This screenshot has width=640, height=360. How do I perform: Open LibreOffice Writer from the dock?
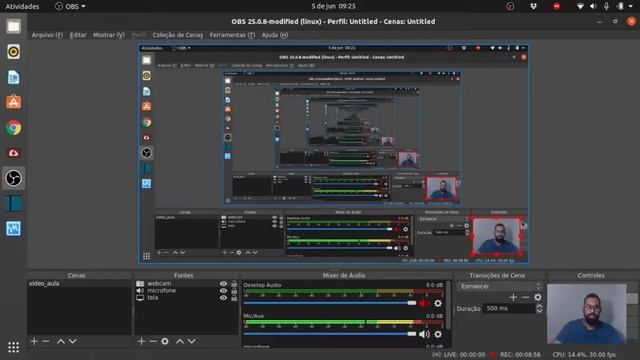13,77
